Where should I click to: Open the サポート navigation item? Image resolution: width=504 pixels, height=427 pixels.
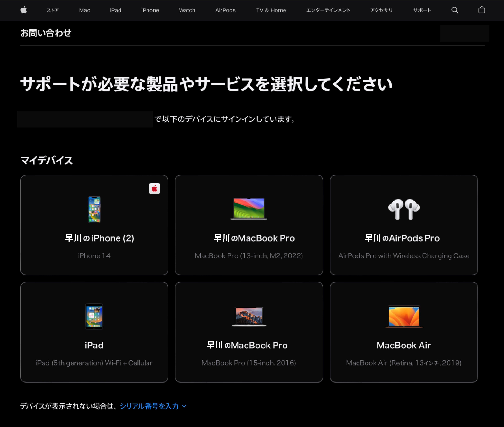422,10
